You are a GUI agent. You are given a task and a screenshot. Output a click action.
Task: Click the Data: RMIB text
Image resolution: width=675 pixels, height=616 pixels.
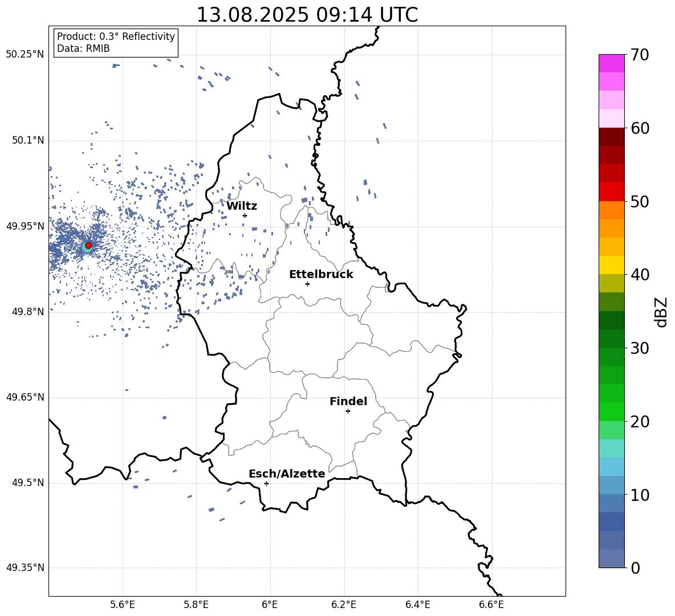pyautogui.click(x=83, y=48)
